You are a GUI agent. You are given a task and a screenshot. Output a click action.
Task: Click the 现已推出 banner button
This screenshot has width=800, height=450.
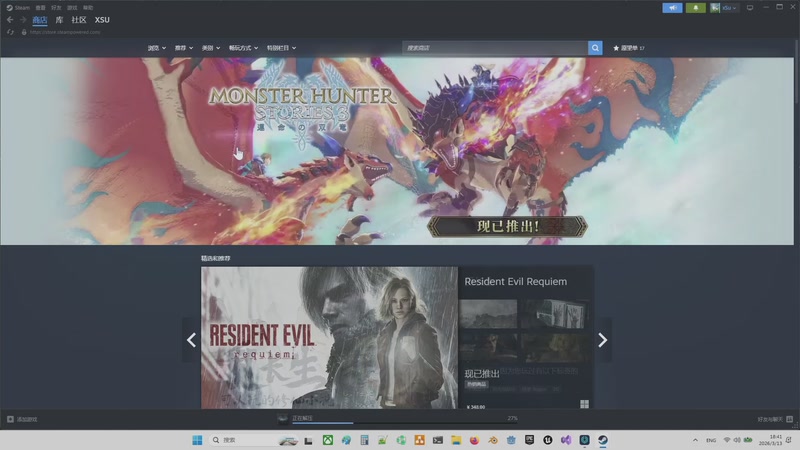click(x=507, y=227)
